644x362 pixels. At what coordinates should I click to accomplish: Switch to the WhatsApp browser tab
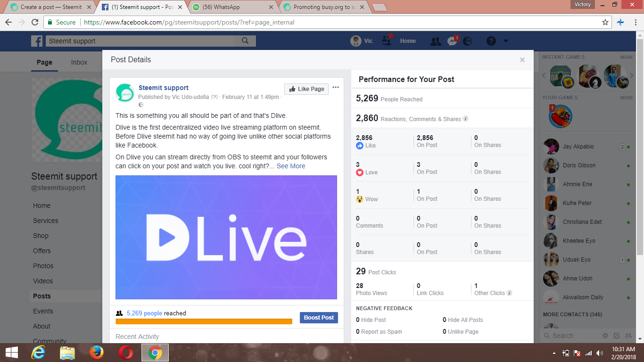[x=233, y=7]
